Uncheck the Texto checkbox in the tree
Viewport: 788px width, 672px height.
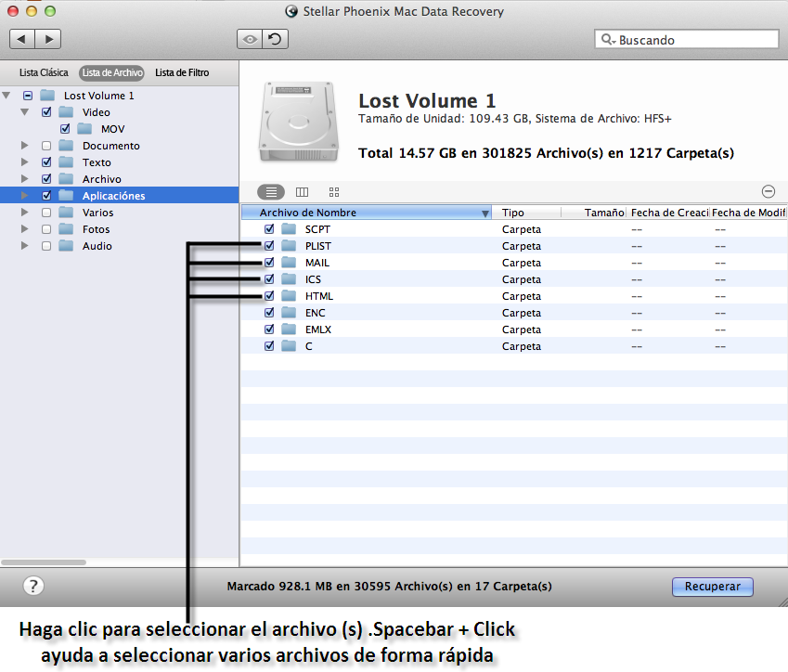coord(46,162)
